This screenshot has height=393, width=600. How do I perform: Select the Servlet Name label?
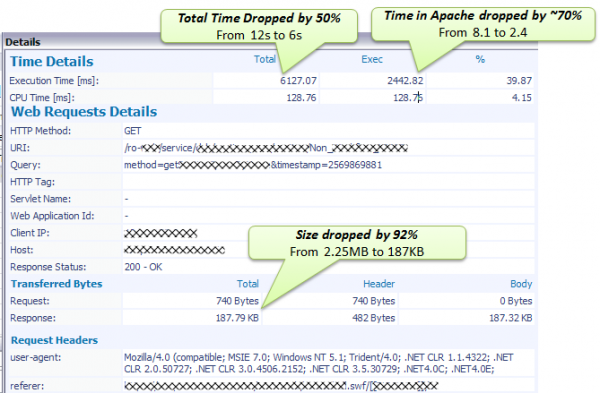pyautogui.click(x=41, y=199)
